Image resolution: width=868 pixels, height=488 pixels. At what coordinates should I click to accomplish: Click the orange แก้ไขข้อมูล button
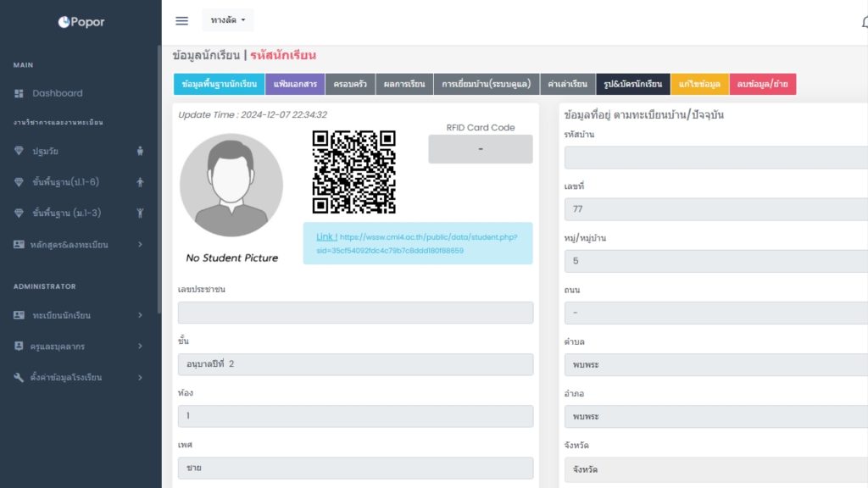click(x=699, y=84)
